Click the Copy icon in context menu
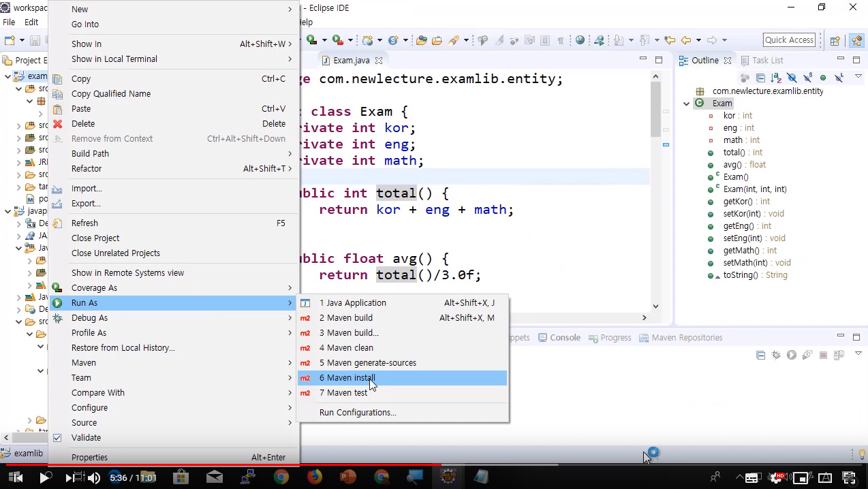The height and width of the screenshot is (489, 868). click(57, 79)
